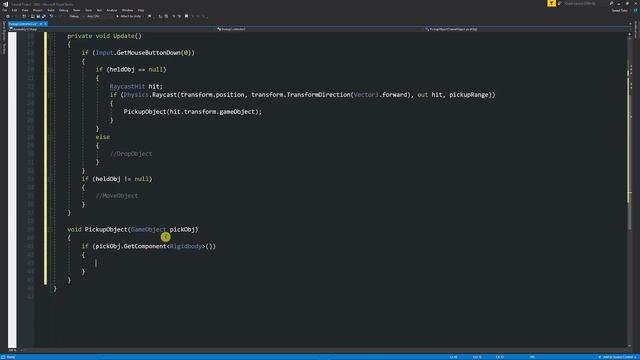The height and width of the screenshot is (360, 640).
Task: Open the Toolbox side tab
Action: pos(4,49)
